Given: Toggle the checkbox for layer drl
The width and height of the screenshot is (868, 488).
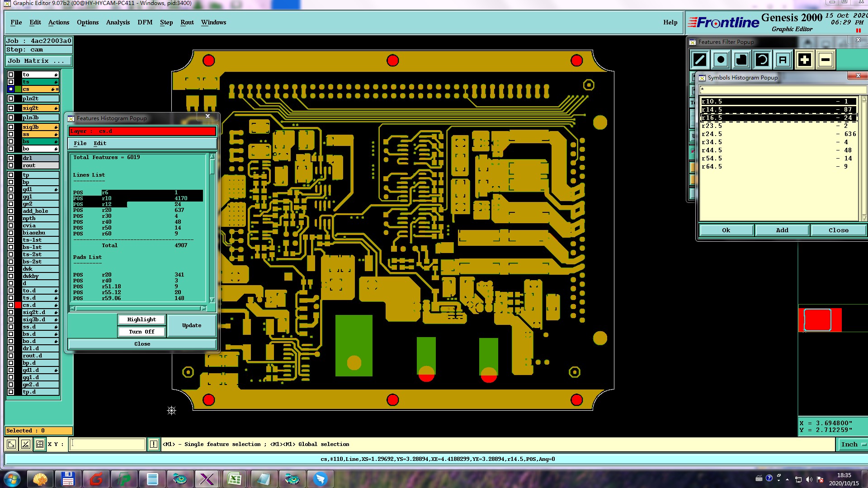Looking at the screenshot, I should 11,158.
